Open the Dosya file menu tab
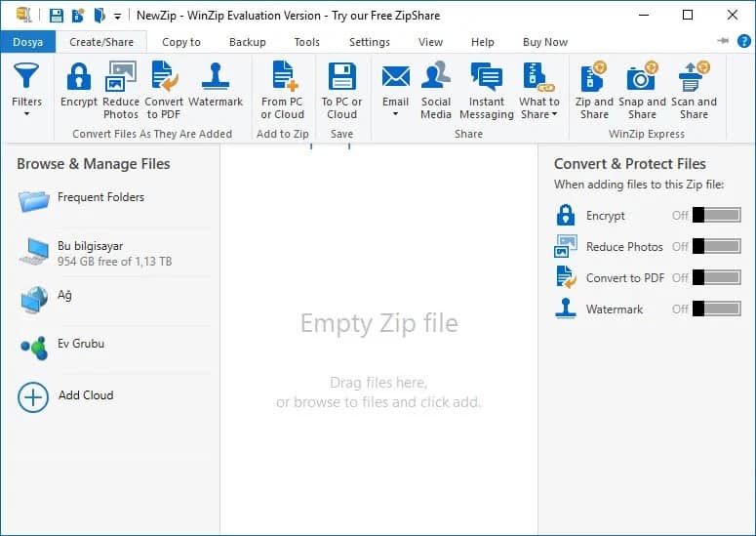 27,42
